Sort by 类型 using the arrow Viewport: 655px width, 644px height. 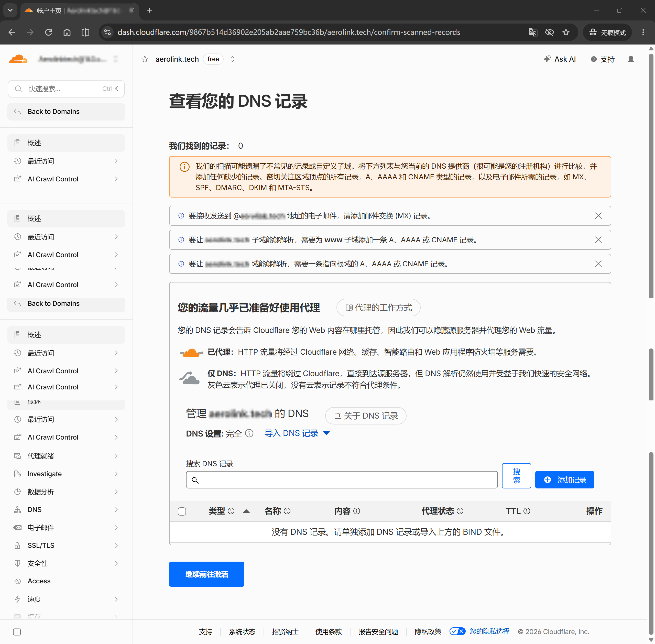coord(246,511)
